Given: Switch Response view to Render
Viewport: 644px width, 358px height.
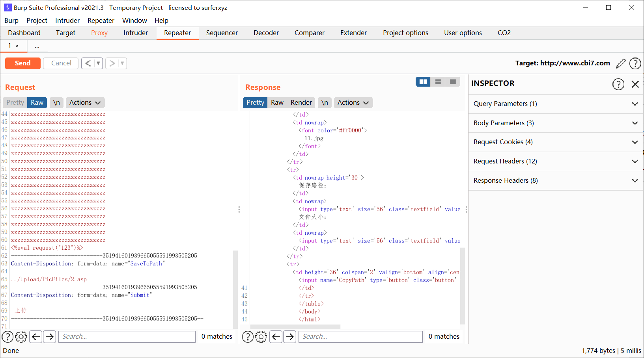Looking at the screenshot, I should [x=301, y=103].
